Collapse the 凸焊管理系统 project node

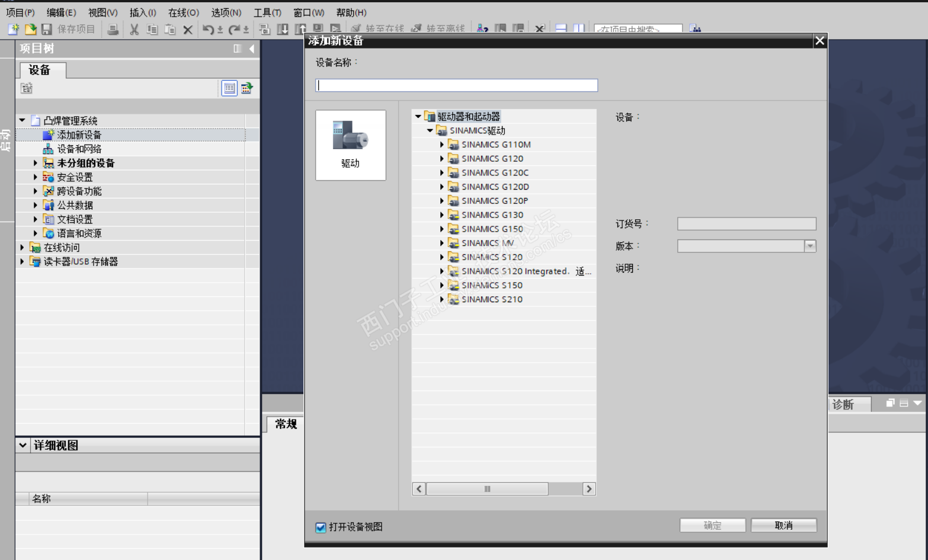[x=23, y=120]
